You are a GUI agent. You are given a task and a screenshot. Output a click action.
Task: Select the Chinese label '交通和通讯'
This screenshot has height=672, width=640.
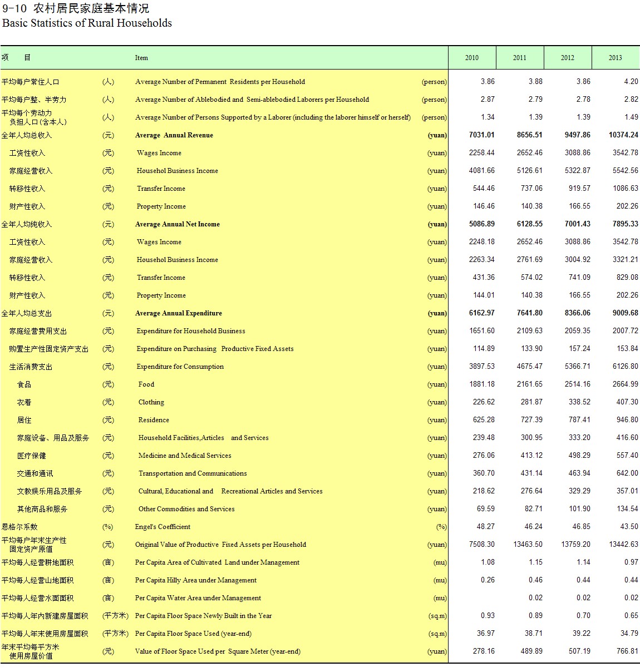35,473
